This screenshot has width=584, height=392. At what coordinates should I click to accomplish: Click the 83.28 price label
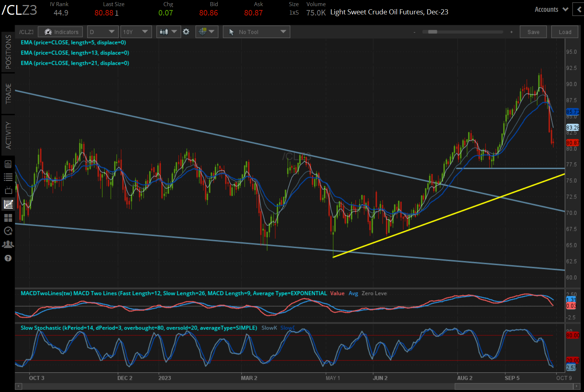pos(572,127)
